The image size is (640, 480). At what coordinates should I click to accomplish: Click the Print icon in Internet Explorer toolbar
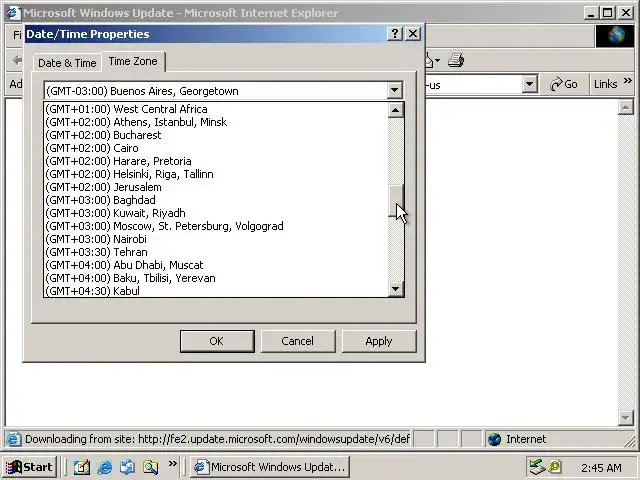456,60
